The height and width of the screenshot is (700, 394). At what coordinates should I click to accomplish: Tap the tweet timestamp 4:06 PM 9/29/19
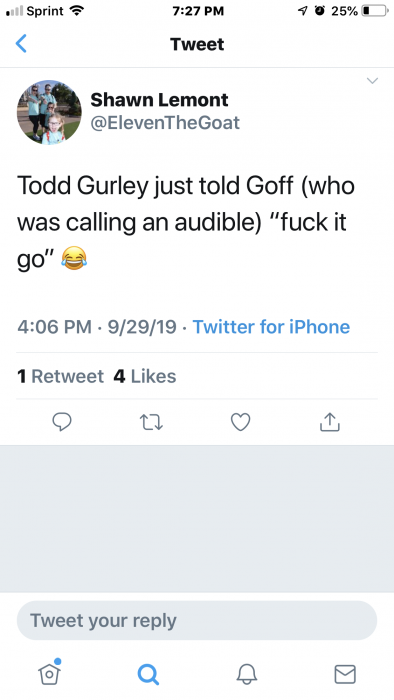coord(97,327)
